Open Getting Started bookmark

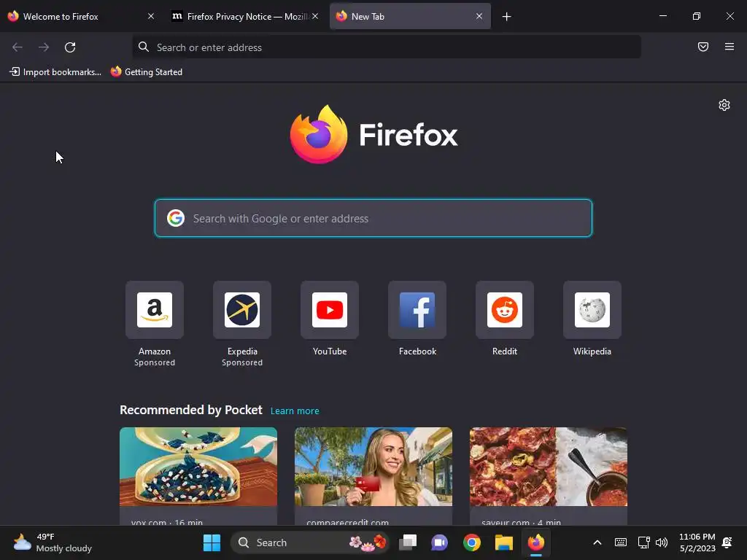pos(147,72)
